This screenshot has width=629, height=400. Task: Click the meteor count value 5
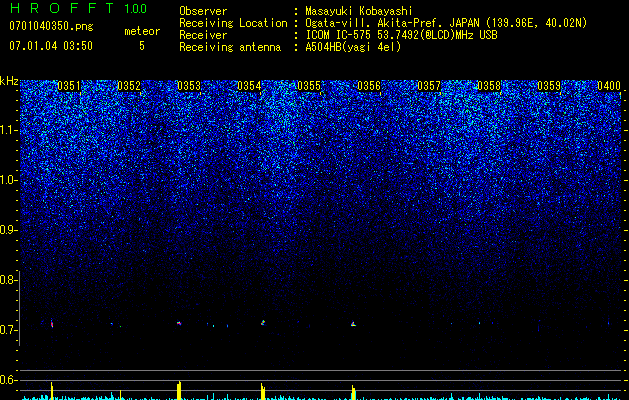(142, 46)
